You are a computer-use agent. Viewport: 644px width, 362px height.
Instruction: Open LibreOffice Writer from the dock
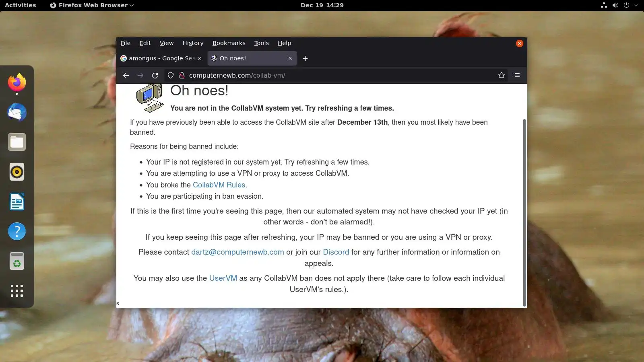pyautogui.click(x=17, y=202)
